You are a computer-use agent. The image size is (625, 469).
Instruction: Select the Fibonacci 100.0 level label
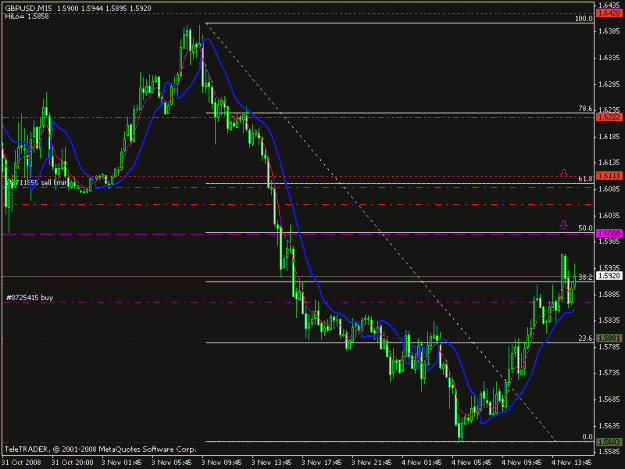[x=584, y=18]
